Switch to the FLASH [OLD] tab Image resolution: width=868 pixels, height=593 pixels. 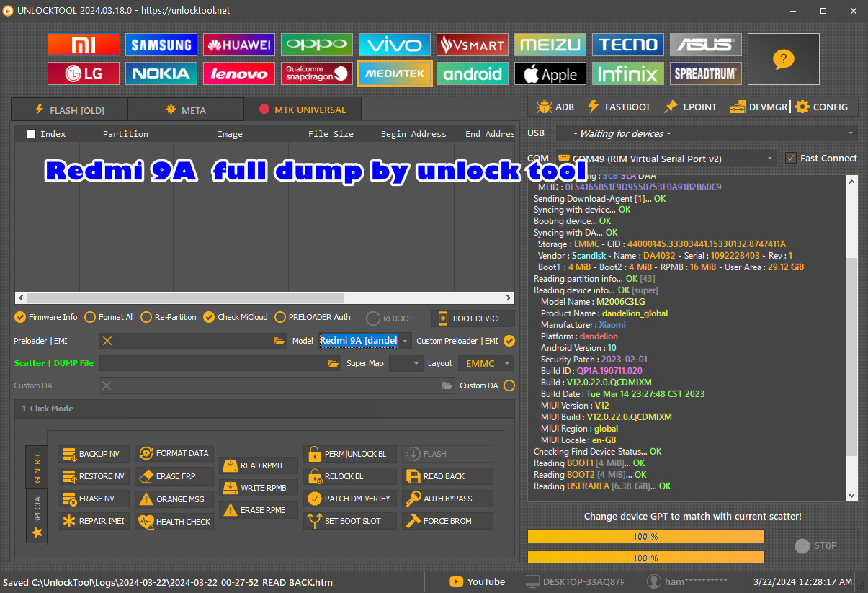coord(69,110)
